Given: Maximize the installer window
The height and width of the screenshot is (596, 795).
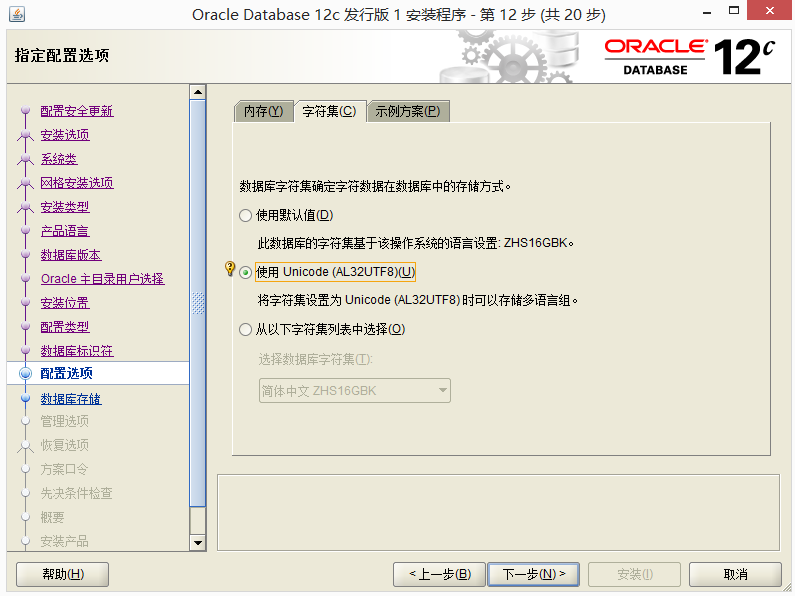Looking at the screenshot, I should [734, 11].
